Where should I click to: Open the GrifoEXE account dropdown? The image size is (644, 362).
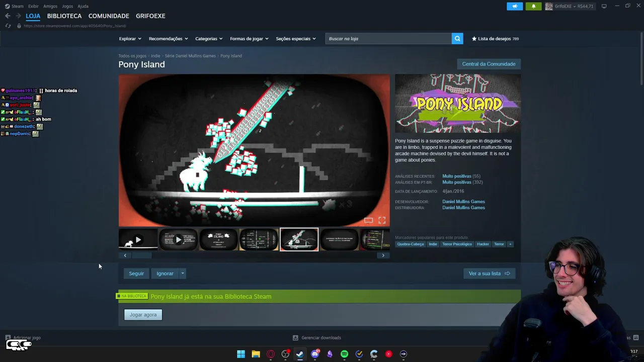tap(570, 6)
